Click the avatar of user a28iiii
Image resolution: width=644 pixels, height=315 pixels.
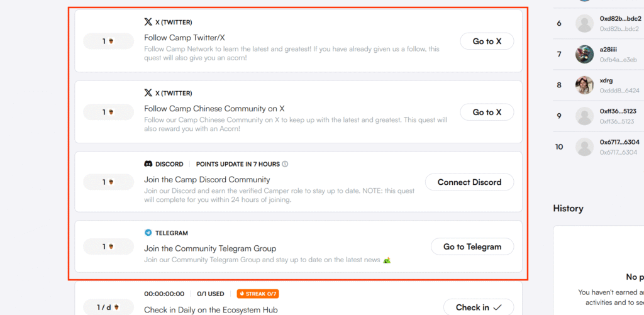[x=584, y=54]
